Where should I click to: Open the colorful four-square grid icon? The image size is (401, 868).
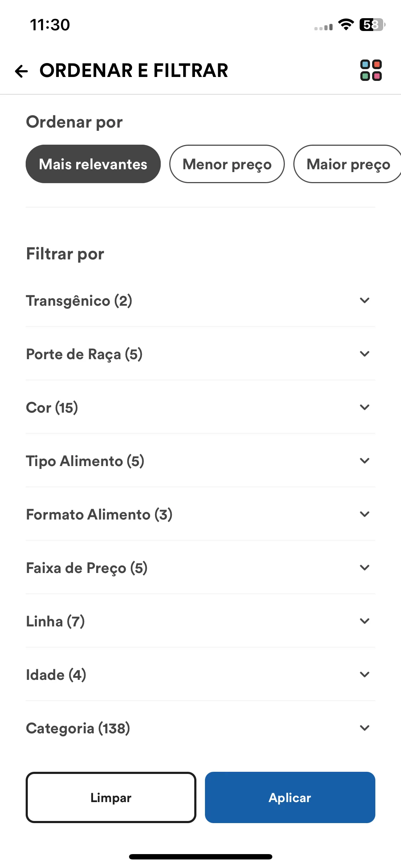(x=371, y=70)
